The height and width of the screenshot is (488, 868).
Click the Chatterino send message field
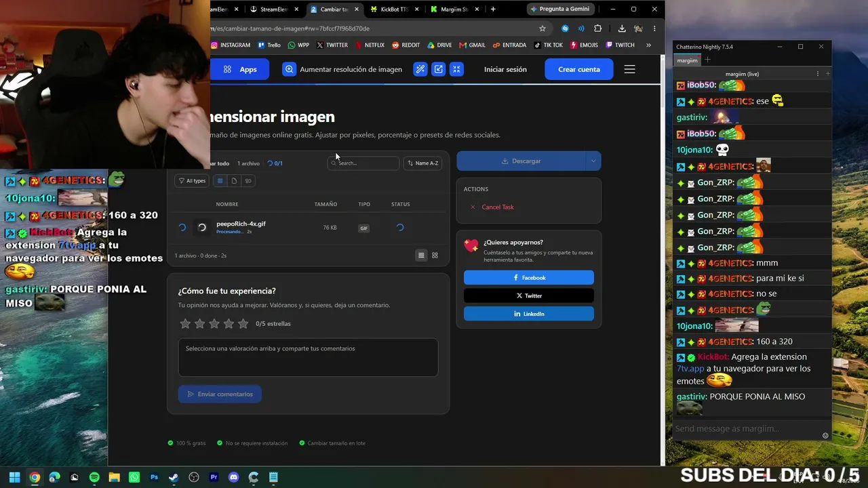[746, 428]
